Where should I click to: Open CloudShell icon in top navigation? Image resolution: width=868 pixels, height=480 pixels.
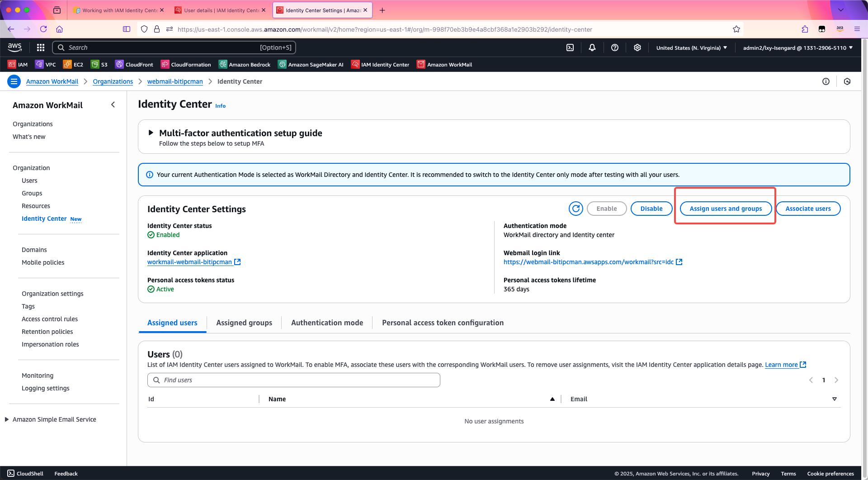click(570, 48)
